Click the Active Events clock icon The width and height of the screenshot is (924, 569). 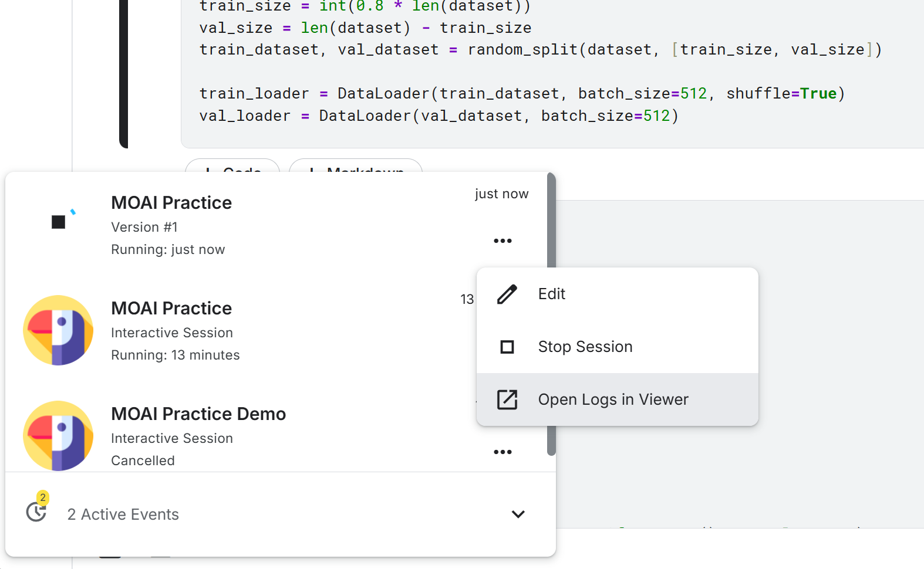pyautogui.click(x=36, y=512)
